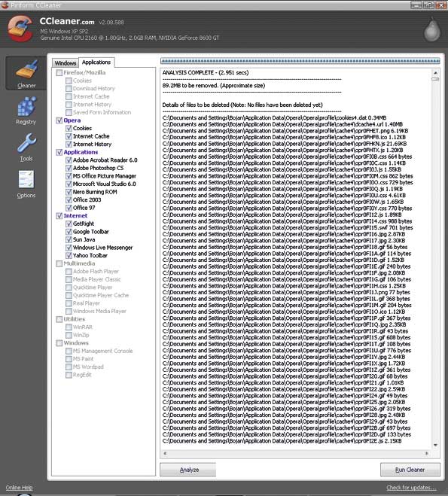
Task: Check Real Player
Action: click(x=69, y=303)
